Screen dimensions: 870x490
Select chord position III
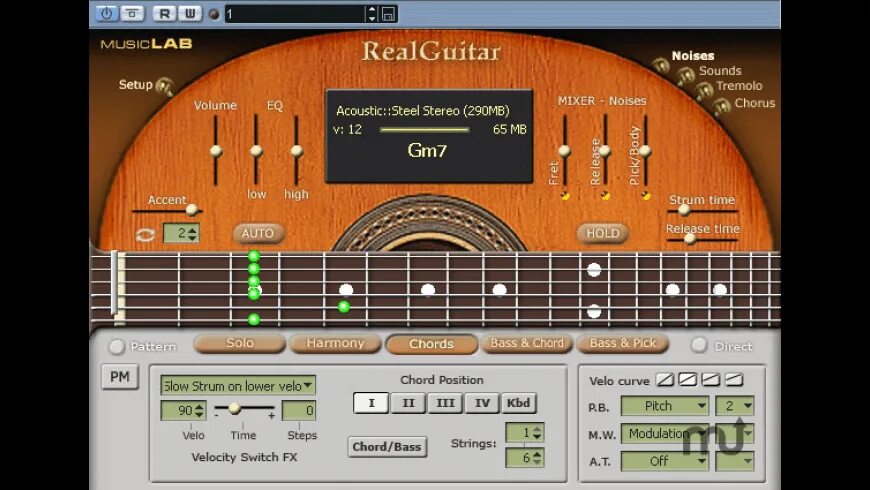coord(445,403)
